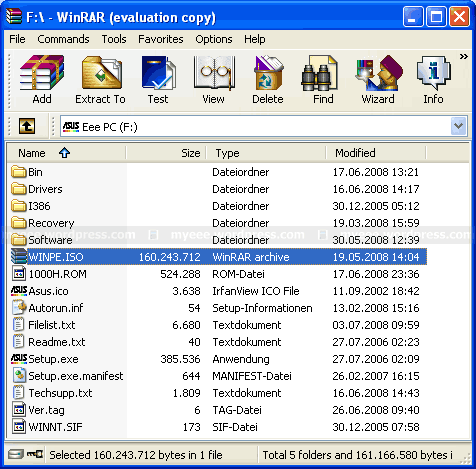The width and height of the screenshot is (476, 469).
Task: Click the Total 5 folders status text
Action: pyautogui.click(x=358, y=455)
